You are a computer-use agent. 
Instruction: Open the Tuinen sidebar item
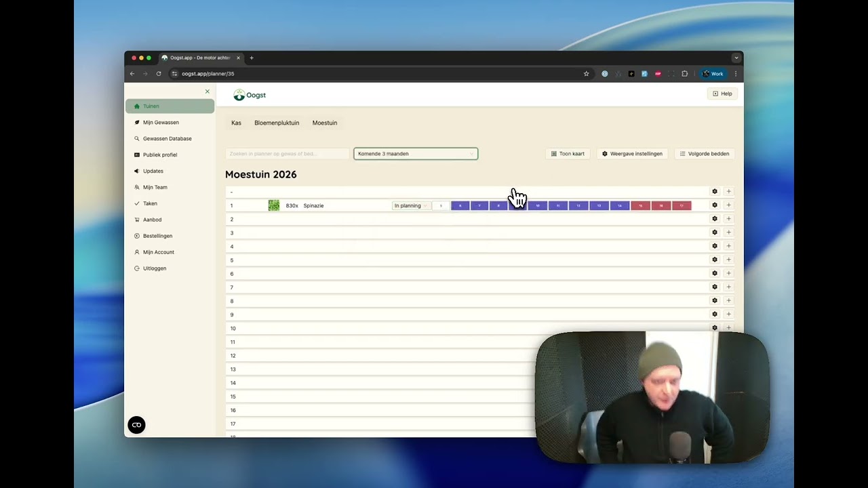click(170, 106)
